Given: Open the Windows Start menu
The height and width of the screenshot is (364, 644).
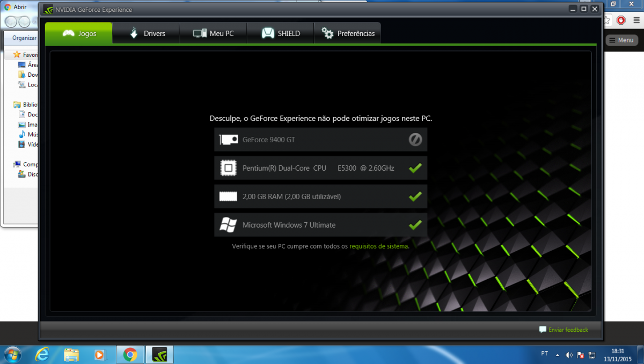Looking at the screenshot, I should (12, 354).
